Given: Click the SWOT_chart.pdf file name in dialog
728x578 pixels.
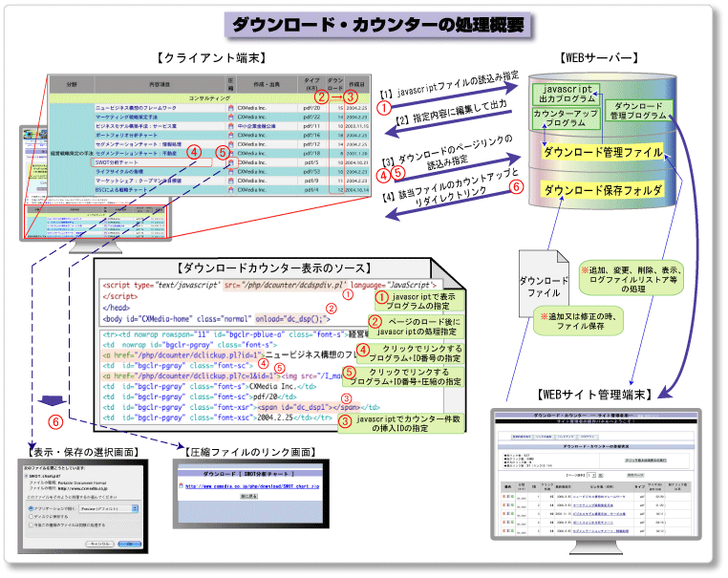Looking at the screenshot, I should 45,476.
